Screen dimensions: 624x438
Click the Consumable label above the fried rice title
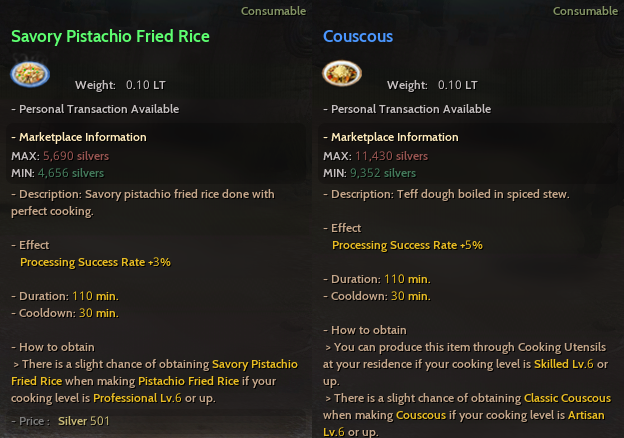pyautogui.click(x=273, y=11)
